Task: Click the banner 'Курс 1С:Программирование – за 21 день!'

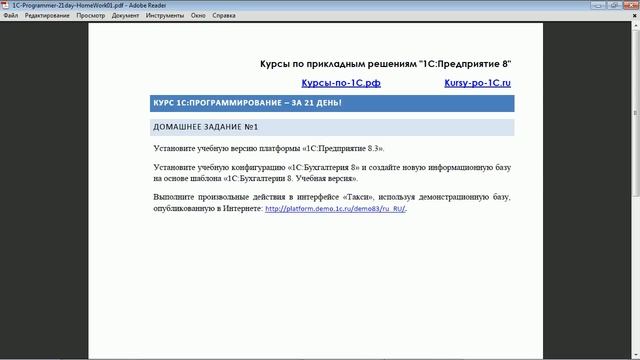Action: 332,103
